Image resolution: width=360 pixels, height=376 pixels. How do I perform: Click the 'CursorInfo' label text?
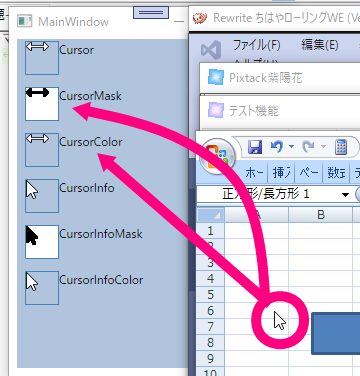[87, 188]
